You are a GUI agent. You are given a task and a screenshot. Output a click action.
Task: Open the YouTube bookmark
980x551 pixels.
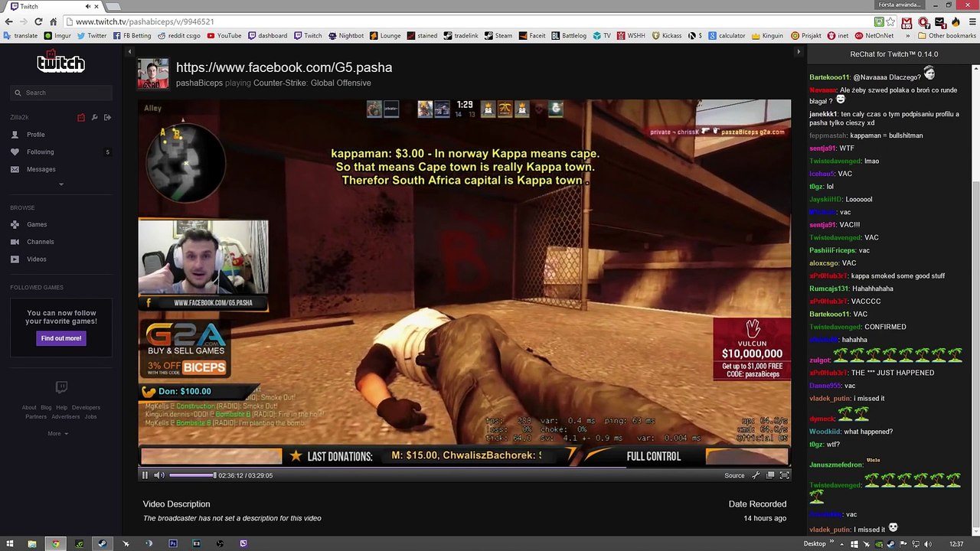coord(224,36)
